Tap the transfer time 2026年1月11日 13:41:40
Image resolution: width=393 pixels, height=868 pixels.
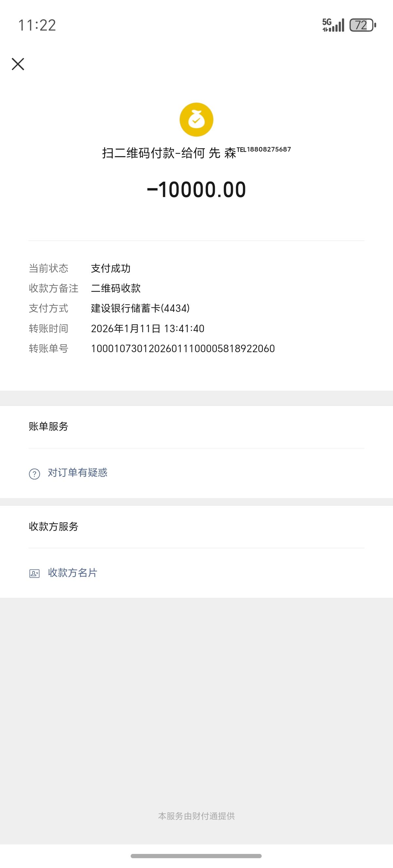148,329
